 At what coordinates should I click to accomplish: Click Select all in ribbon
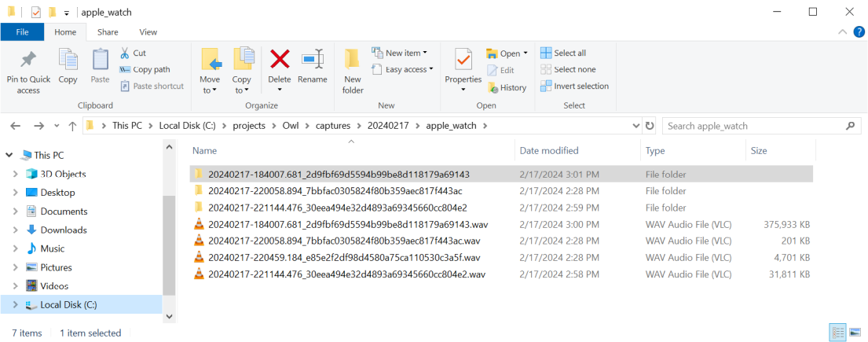tap(563, 53)
